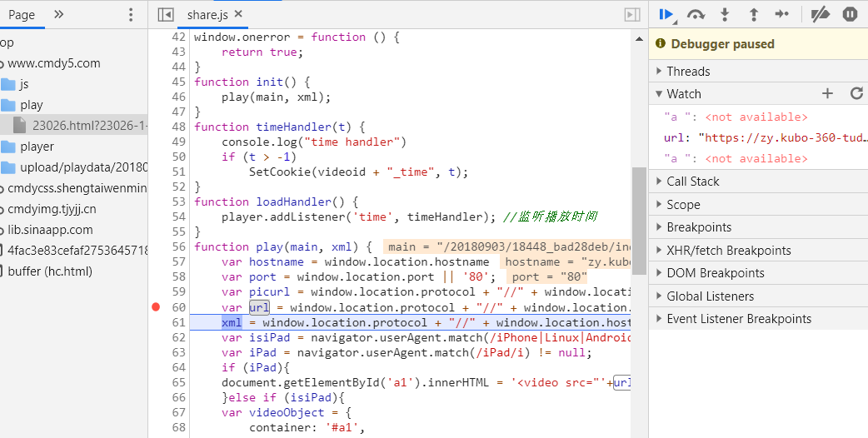Click the Step out of function icon

pos(753,14)
